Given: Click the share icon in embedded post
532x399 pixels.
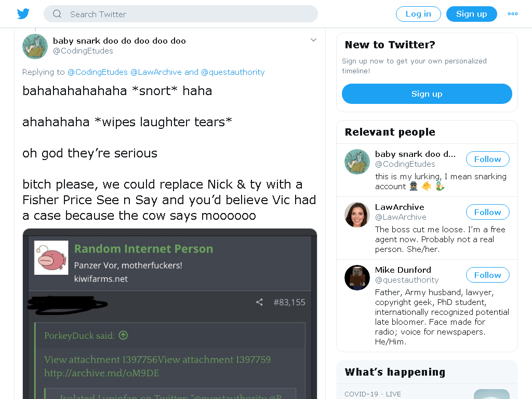Looking at the screenshot, I should click(x=259, y=302).
